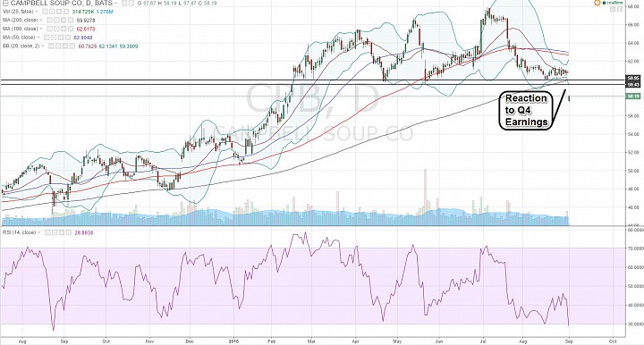
Task: Click the BB upper value 62.1341
Action: coord(108,46)
